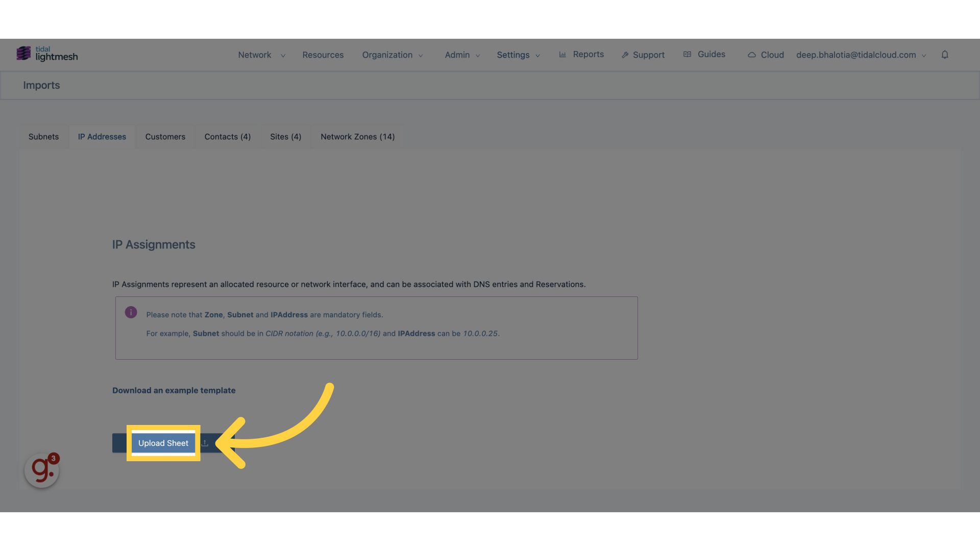The height and width of the screenshot is (551, 980).
Task: Open the Admin dropdown menu
Action: click(x=462, y=55)
